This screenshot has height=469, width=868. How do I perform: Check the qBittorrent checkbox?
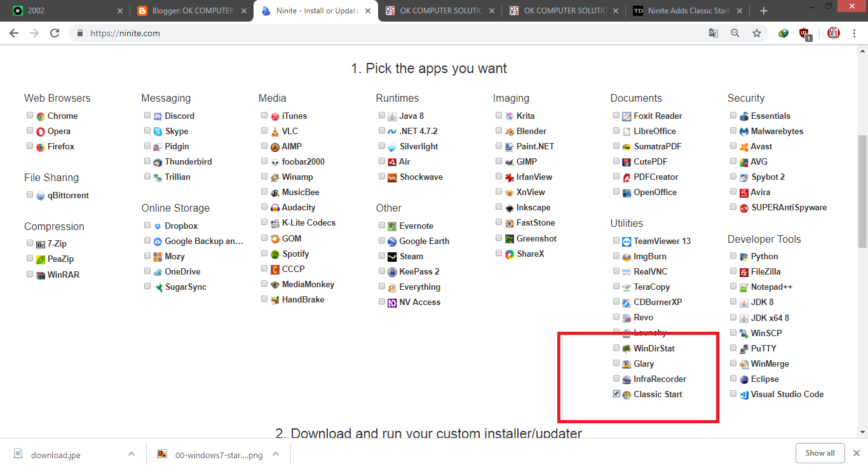point(30,195)
